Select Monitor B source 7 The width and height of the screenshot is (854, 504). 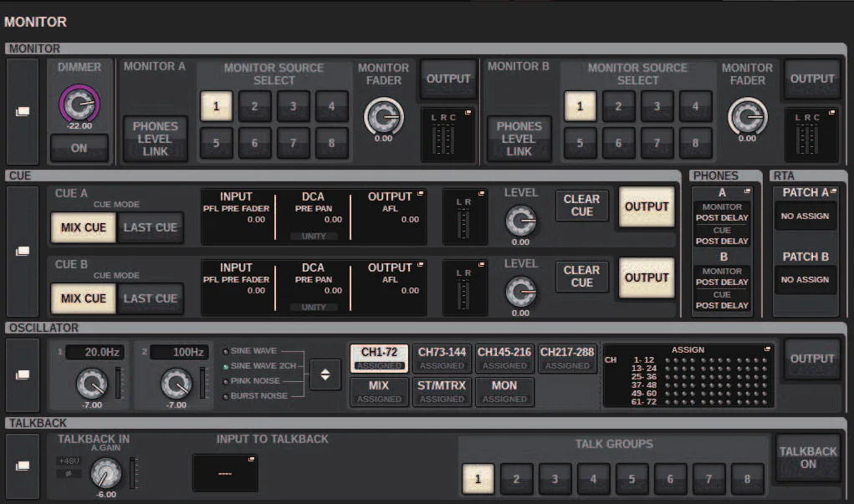coord(657,143)
